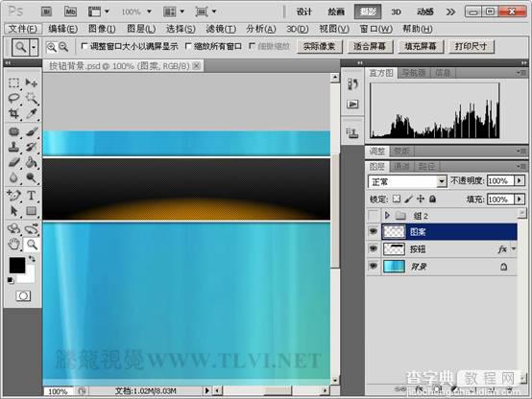Select the Rectangle shape tool
532x399 pixels.
pyautogui.click(x=32, y=211)
